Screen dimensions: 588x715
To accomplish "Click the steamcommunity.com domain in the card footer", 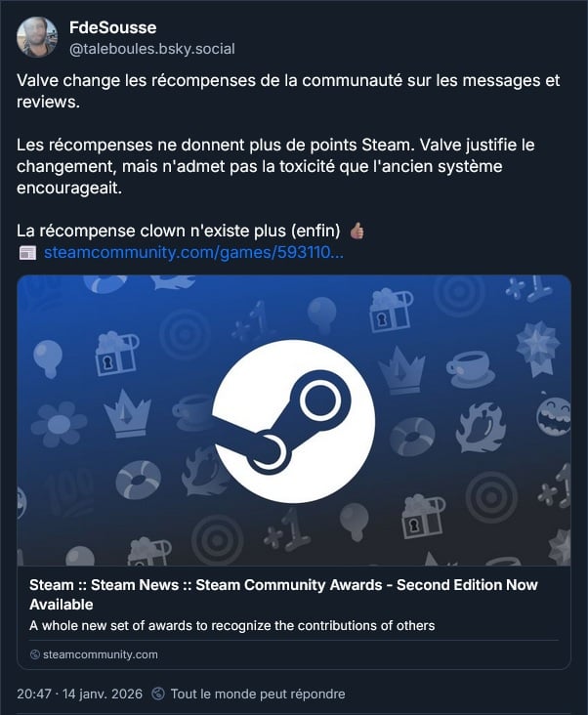I will (101, 654).
